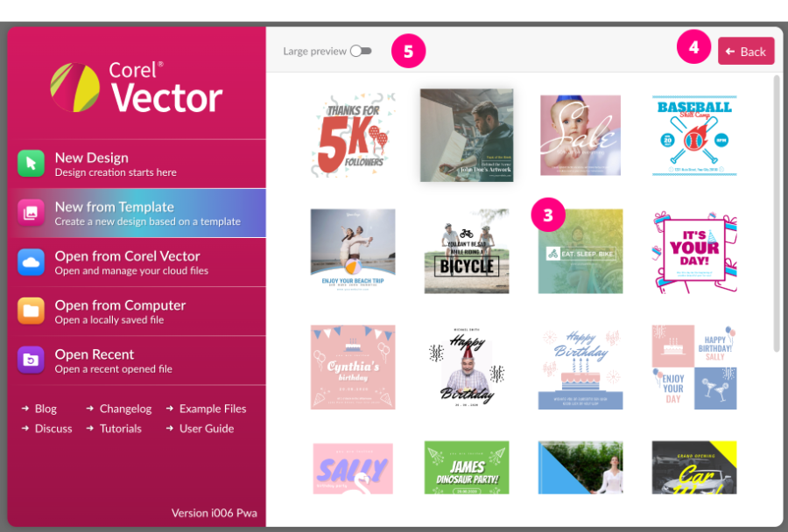Click the pink New from Template icon
Image resolution: width=788 pixels, height=532 pixels.
[32, 213]
